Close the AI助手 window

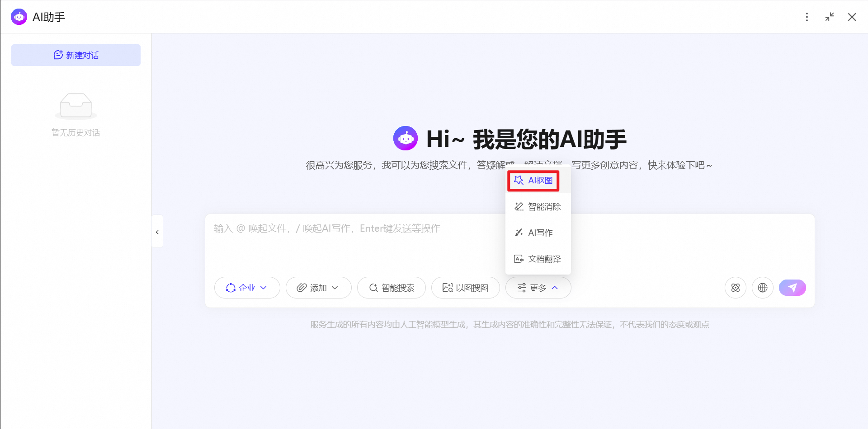[x=852, y=17]
